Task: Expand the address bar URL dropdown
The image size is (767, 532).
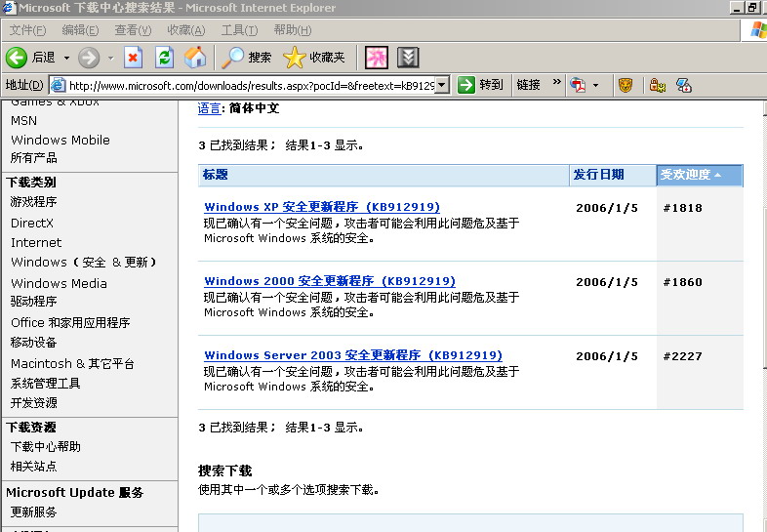Action: coord(442,85)
